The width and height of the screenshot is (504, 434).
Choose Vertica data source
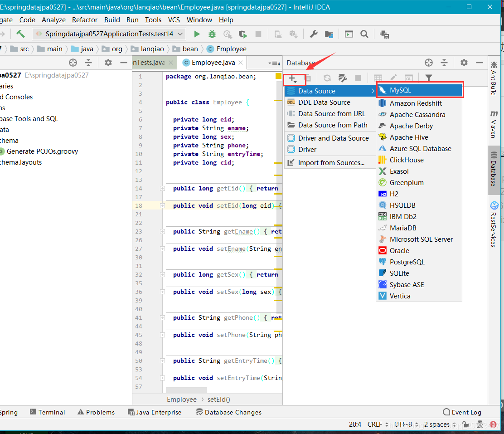[x=419, y=296]
